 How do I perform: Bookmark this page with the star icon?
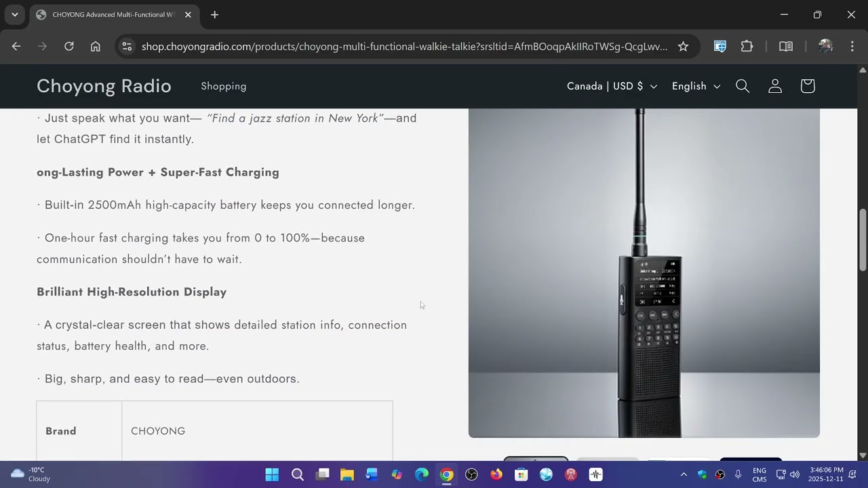point(683,46)
